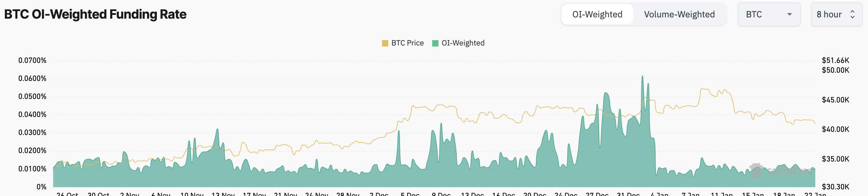Open the 8 hour interval selector
868x196 pixels.
tap(836, 15)
